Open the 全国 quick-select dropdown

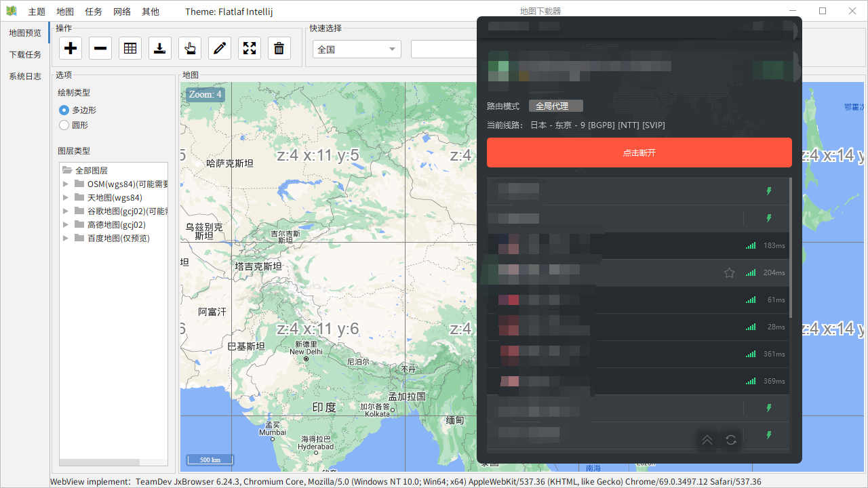[357, 49]
